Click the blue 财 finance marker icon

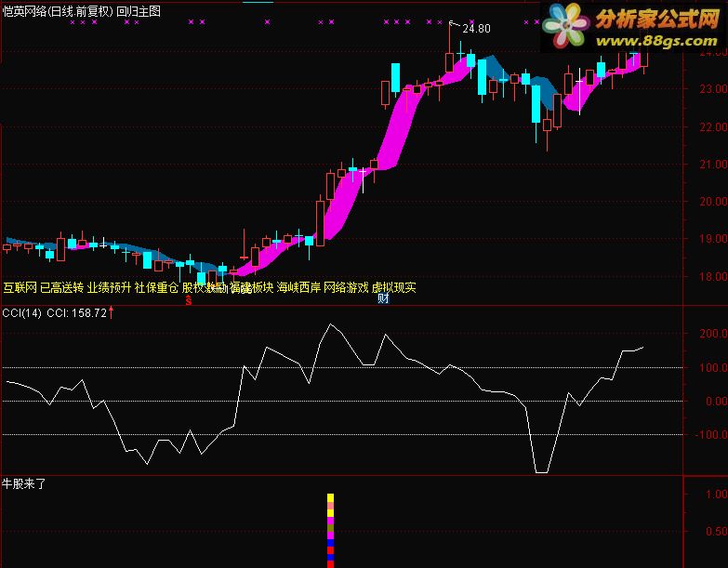(x=383, y=298)
